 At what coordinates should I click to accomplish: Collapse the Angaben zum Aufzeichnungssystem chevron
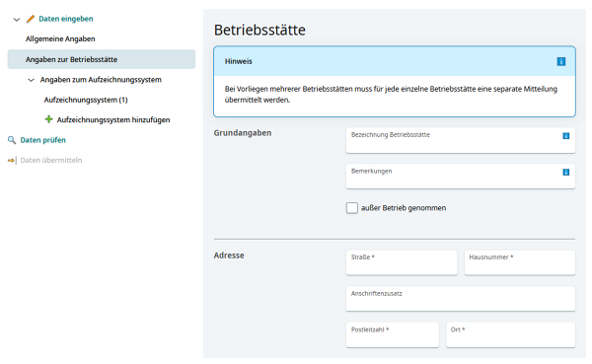coord(31,80)
